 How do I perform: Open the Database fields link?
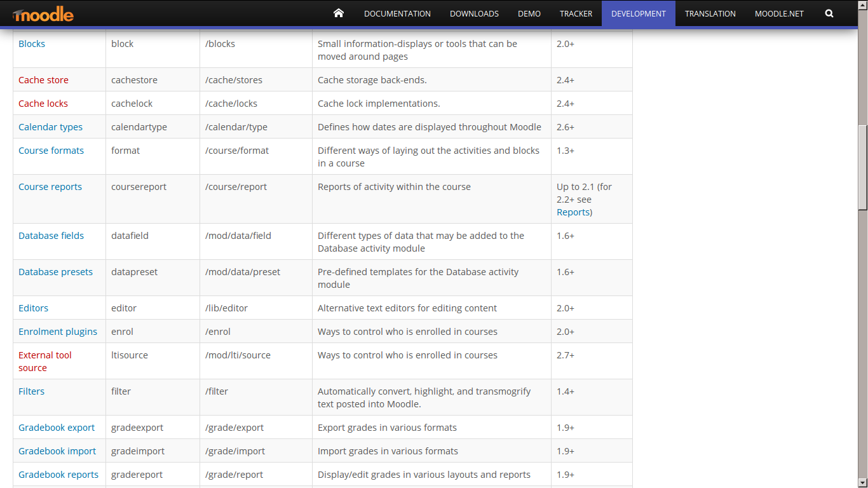tap(51, 236)
